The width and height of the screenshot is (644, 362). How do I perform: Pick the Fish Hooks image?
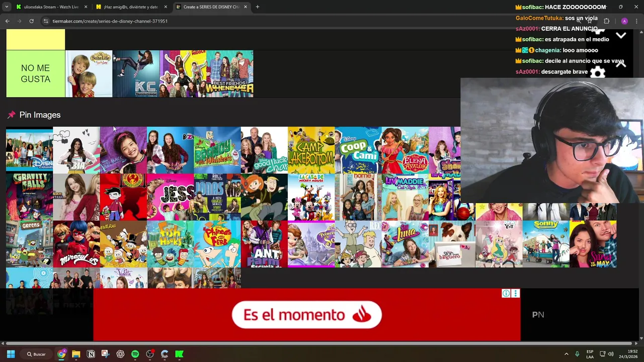click(170, 244)
